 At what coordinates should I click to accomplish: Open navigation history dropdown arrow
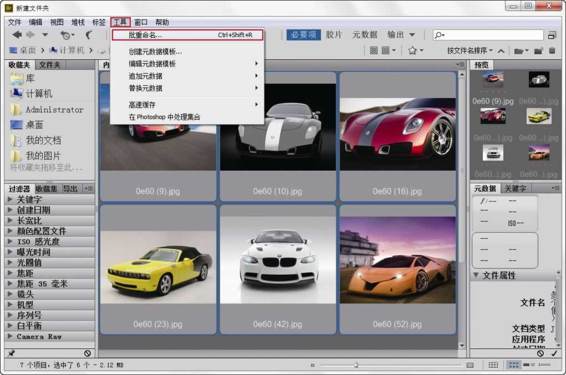[45, 35]
